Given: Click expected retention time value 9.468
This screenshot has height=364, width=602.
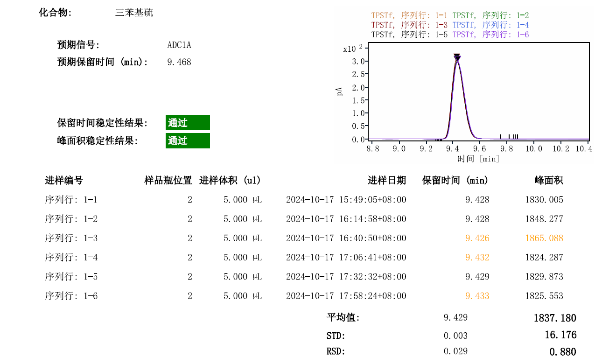Looking at the screenshot, I should 179,62.
